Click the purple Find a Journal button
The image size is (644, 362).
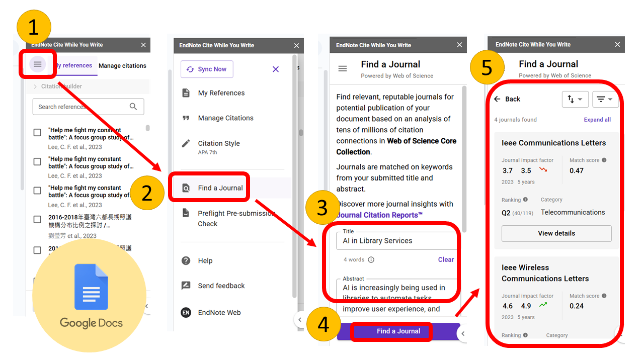[398, 331]
